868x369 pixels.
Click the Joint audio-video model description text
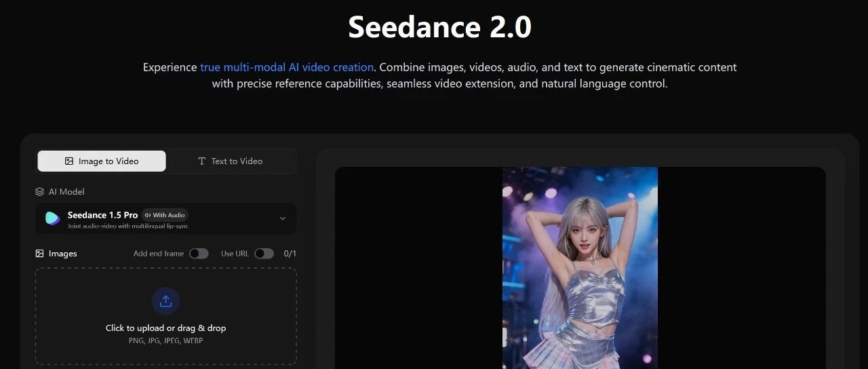[128, 226]
